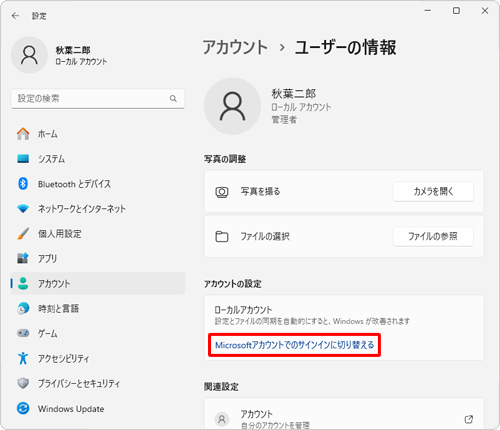Open ホーム house icon
500x430 pixels.
(23, 134)
